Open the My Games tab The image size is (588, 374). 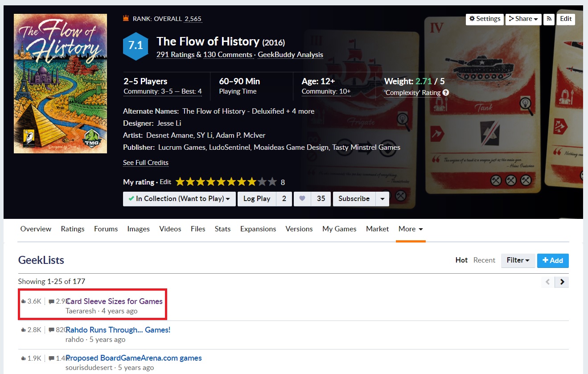(339, 229)
